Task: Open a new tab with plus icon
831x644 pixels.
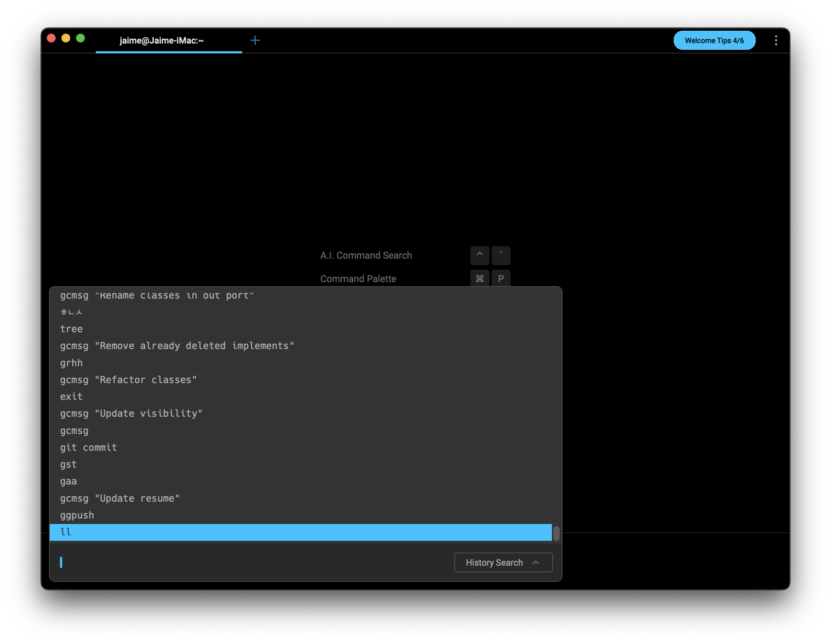Action: click(255, 40)
